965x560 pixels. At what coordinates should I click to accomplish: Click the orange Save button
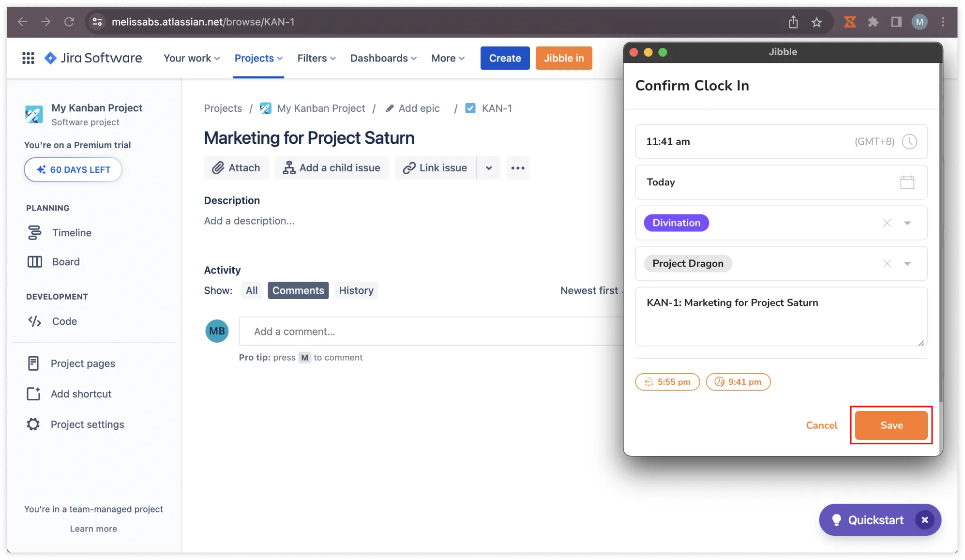pyautogui.click(x=891, y=425)
